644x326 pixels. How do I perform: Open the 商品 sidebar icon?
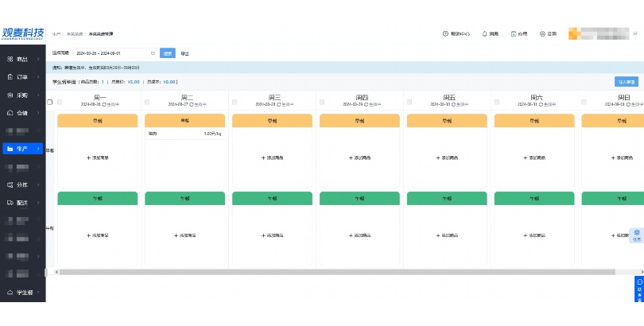click(x=10, y=59)
